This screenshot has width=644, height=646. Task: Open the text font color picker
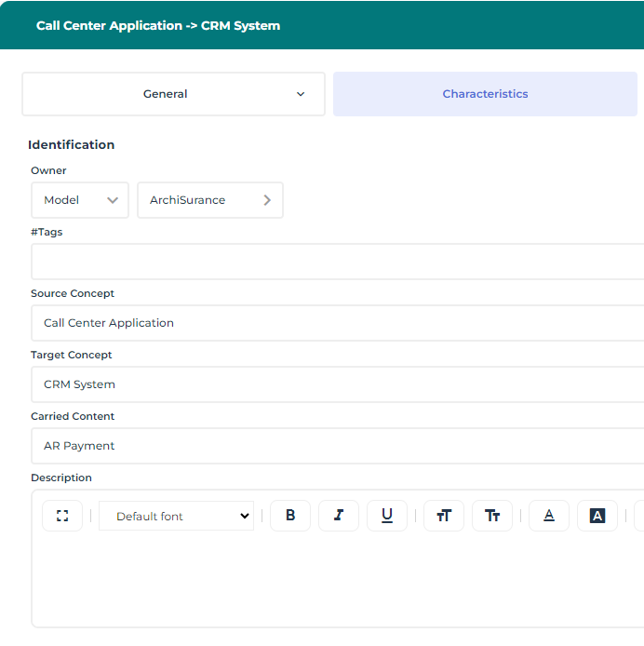tap(549, 516)
